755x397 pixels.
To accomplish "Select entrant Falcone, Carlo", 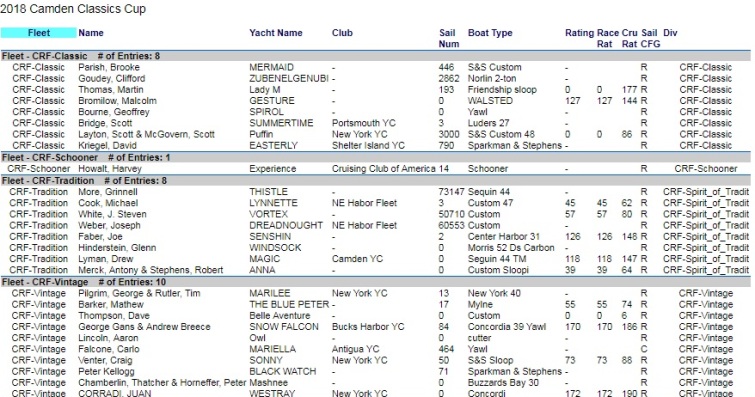I will (x=109, y=349).
